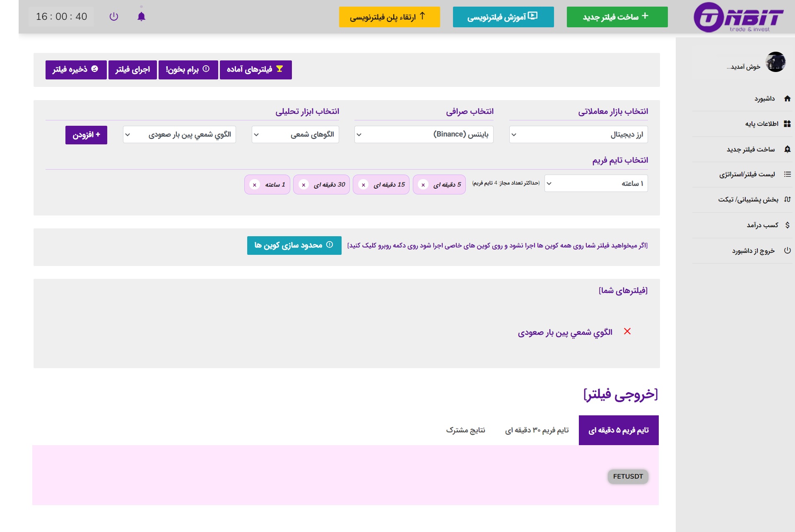This screenshot has height=532, width=795.
Task: Click the FETUSDT result chip
Action: tap(628, 477)
